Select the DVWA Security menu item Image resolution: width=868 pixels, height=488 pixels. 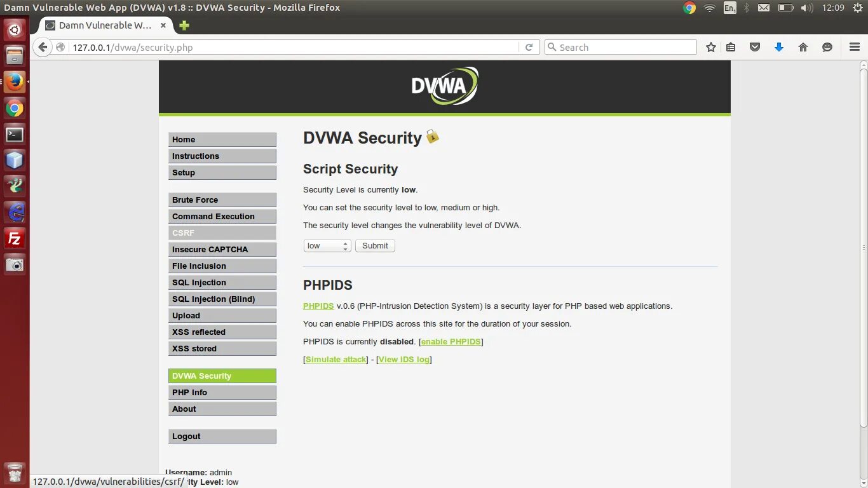click(222, 376)
